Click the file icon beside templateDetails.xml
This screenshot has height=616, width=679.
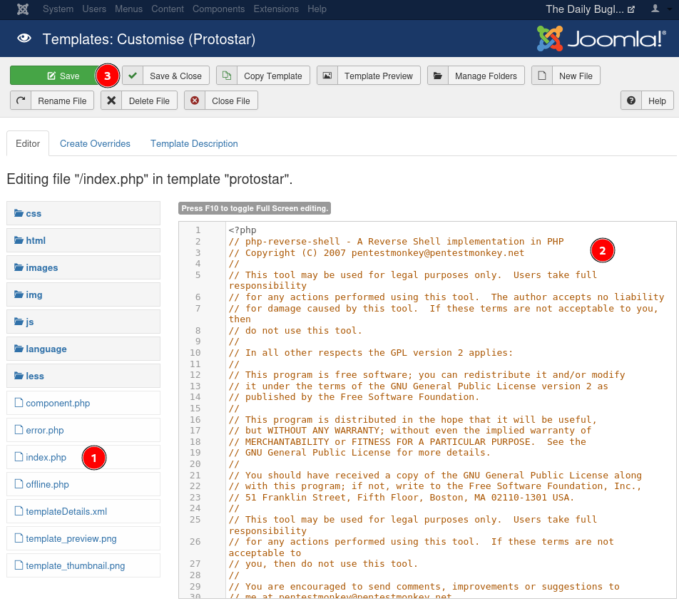(19, 511)
